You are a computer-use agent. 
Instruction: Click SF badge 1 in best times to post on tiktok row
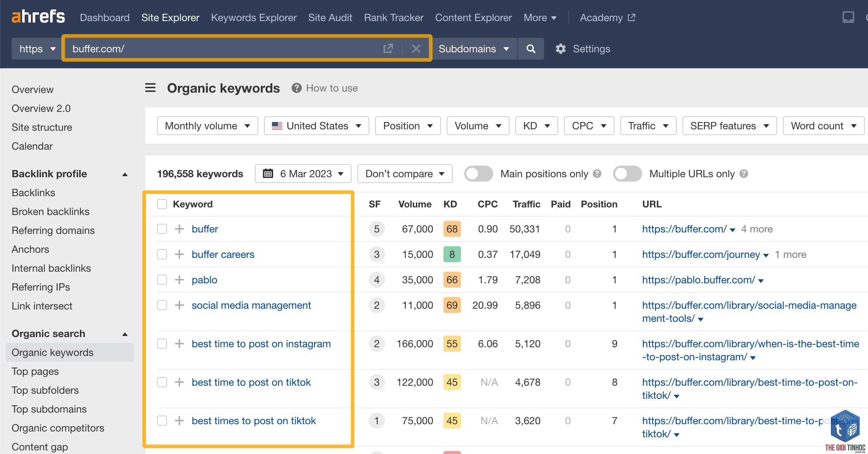click(x=377, y=421)
